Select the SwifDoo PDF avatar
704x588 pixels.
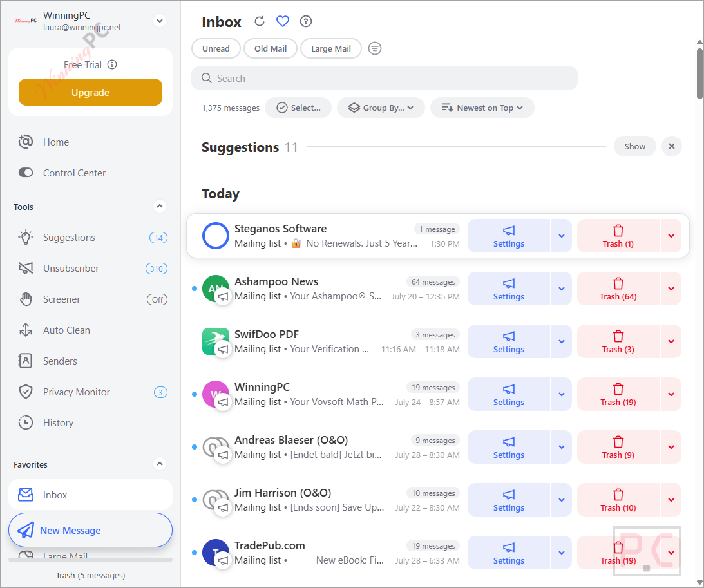point(216,341)
